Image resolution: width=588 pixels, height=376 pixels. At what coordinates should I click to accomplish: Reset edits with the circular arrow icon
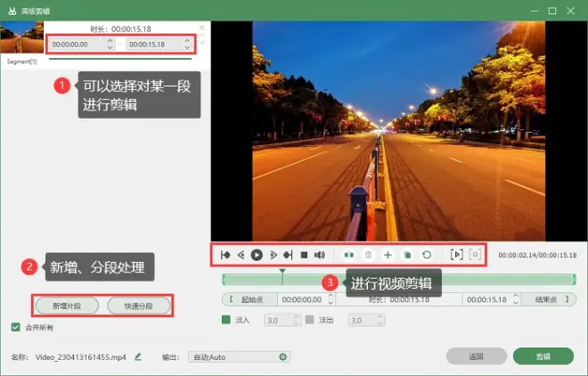click(427, 255)
